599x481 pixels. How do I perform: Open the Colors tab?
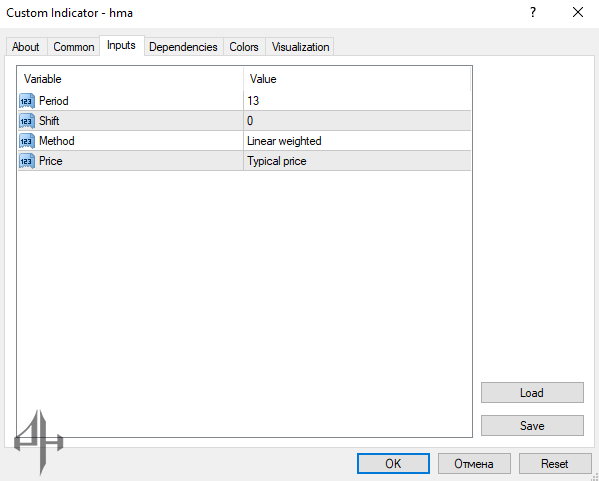pos(244,47)
